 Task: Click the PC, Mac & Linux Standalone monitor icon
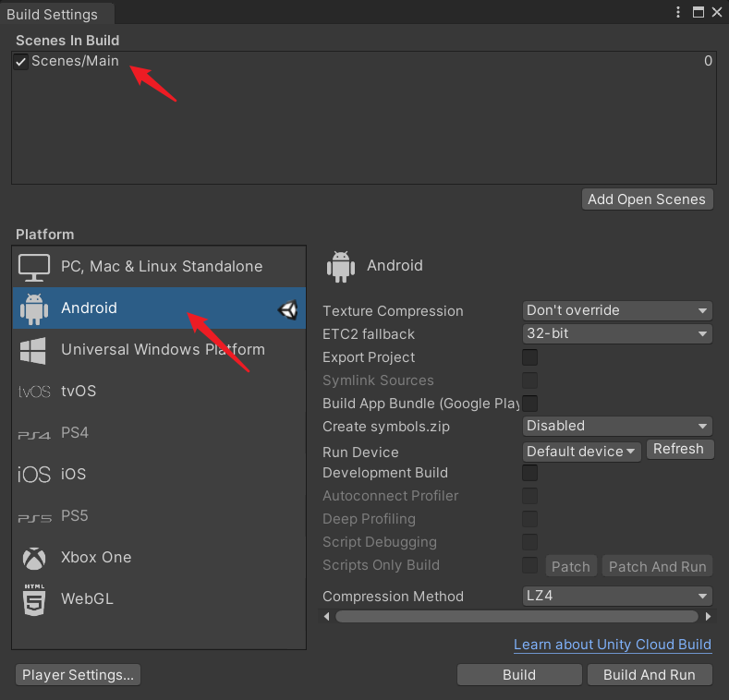[34, 267]
